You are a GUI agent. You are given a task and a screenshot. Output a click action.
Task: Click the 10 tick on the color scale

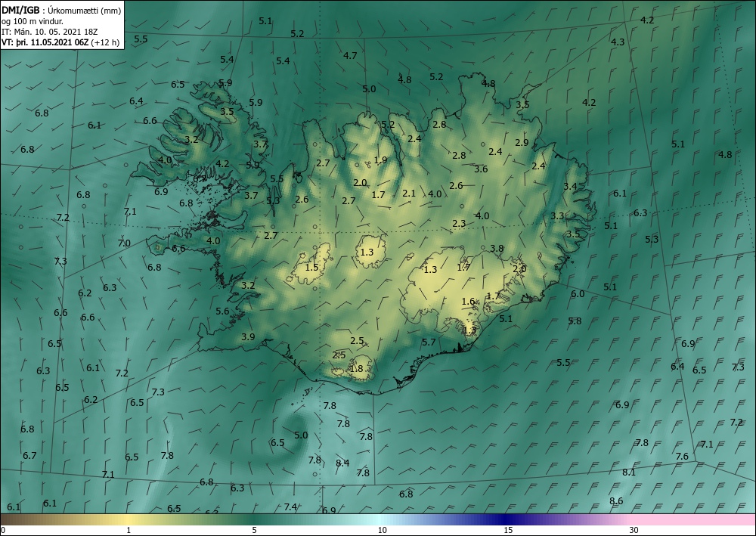point(383,531)
